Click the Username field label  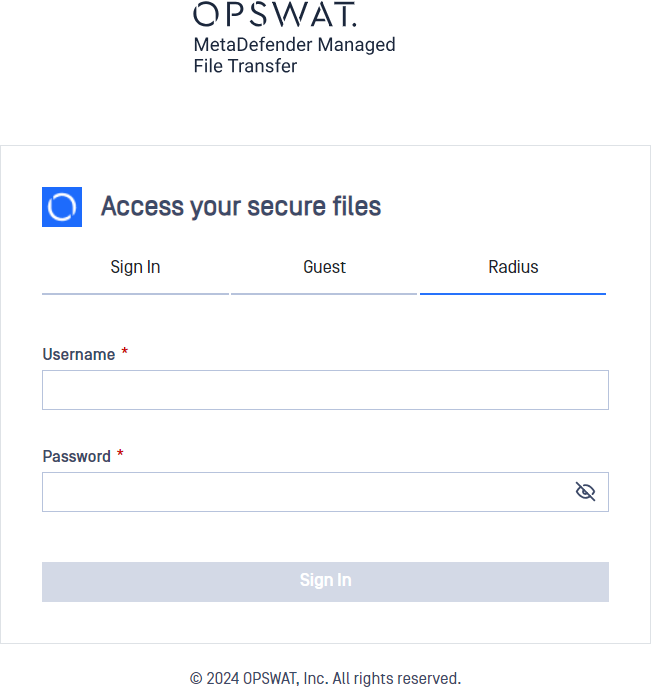[79, 355]
